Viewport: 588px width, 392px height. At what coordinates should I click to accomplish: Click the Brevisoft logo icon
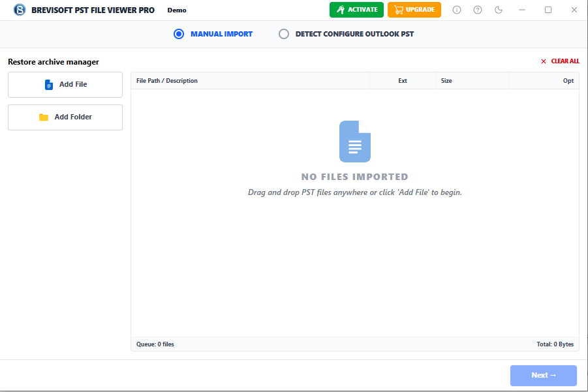click(20, 10)
